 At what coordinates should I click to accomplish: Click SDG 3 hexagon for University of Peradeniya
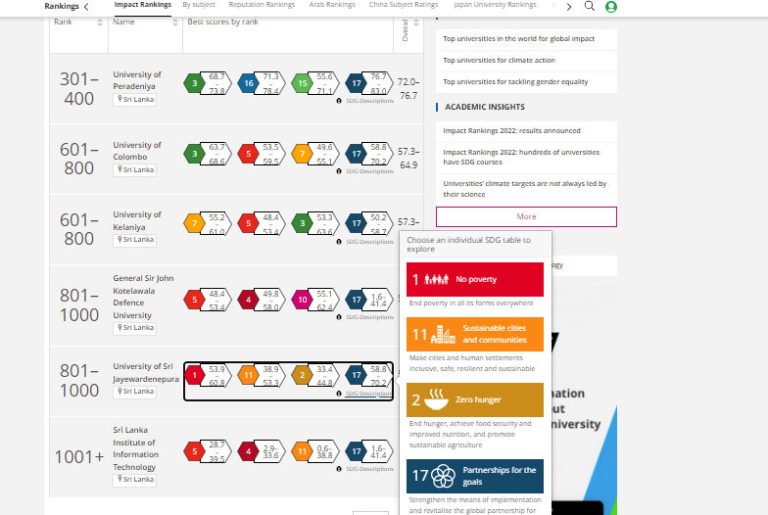click(x=195, y=83)
